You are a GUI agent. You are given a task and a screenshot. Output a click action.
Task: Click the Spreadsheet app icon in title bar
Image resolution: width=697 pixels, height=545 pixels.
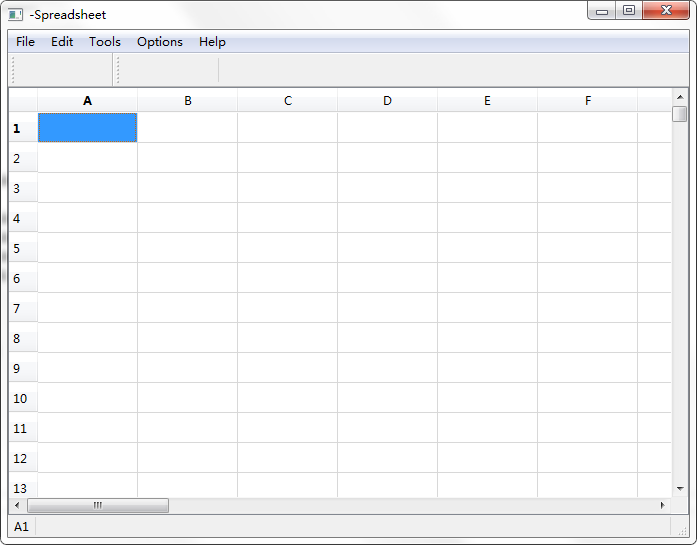15,15
